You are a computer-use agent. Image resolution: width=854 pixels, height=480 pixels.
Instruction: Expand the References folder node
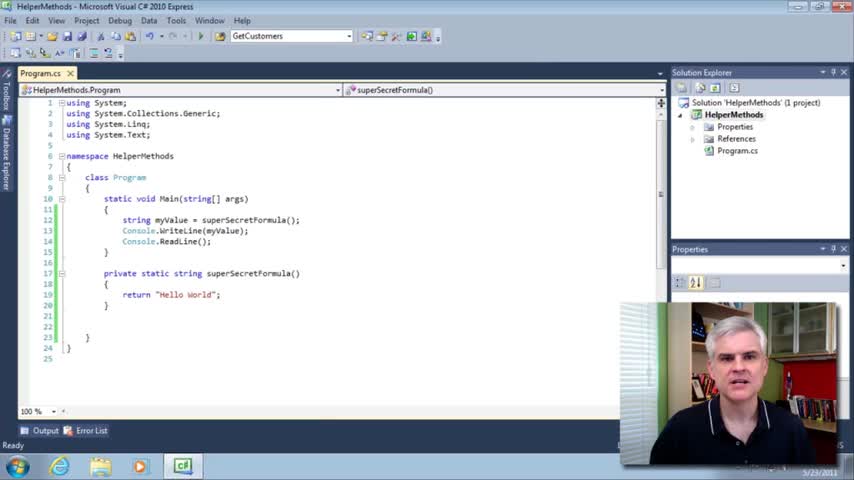693,139
